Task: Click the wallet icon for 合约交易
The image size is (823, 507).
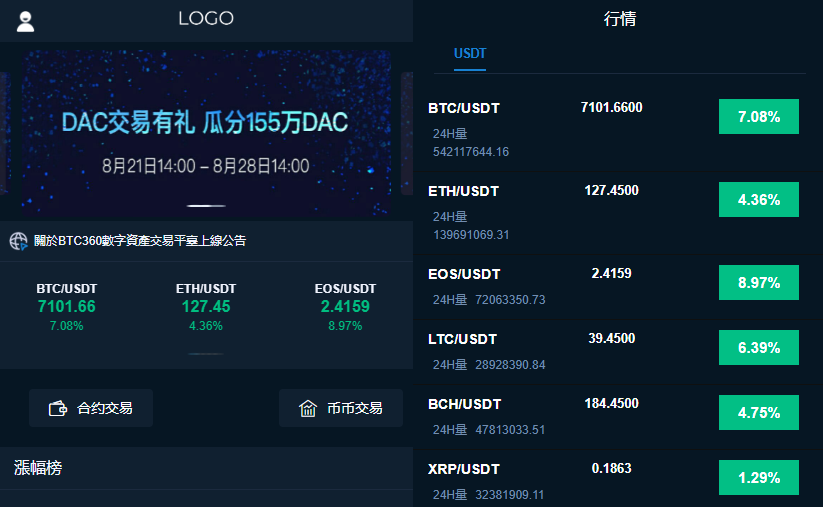Action: pos(58,408)
